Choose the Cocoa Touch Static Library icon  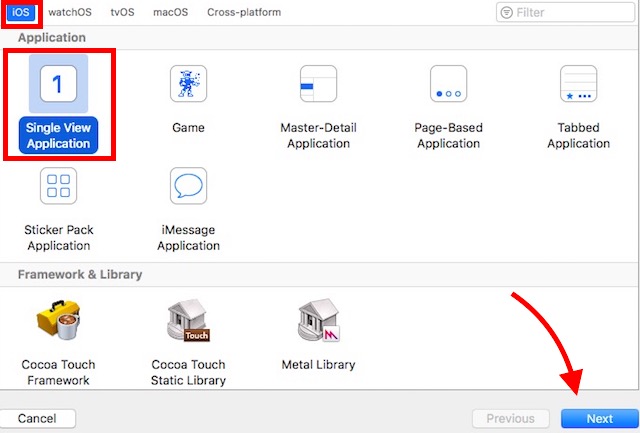click(188, 320)
